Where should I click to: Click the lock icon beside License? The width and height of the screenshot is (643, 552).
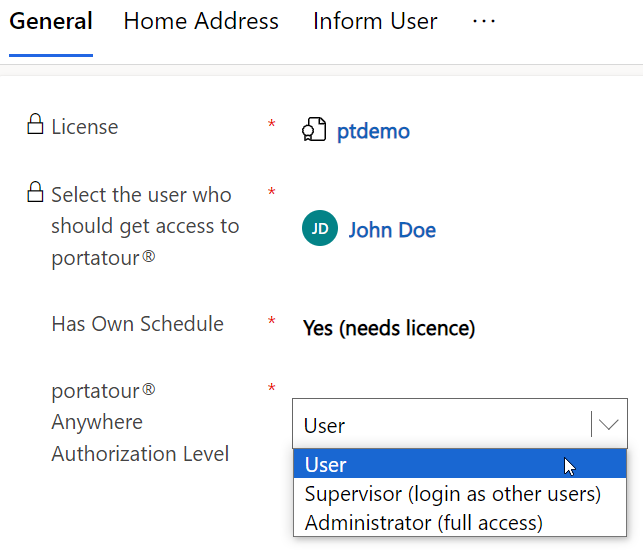[35, 124]
